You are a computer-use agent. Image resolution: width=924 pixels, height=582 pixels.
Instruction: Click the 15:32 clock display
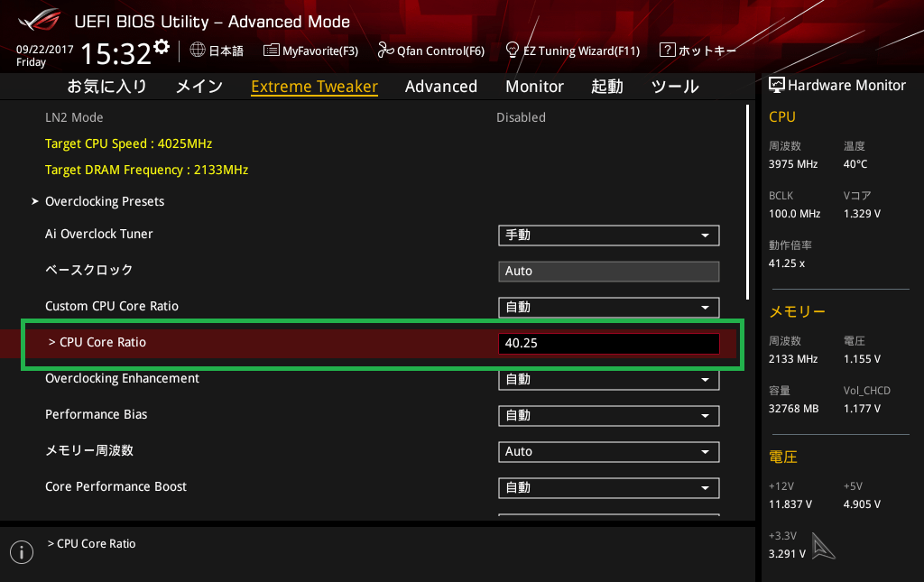[116, 53]
